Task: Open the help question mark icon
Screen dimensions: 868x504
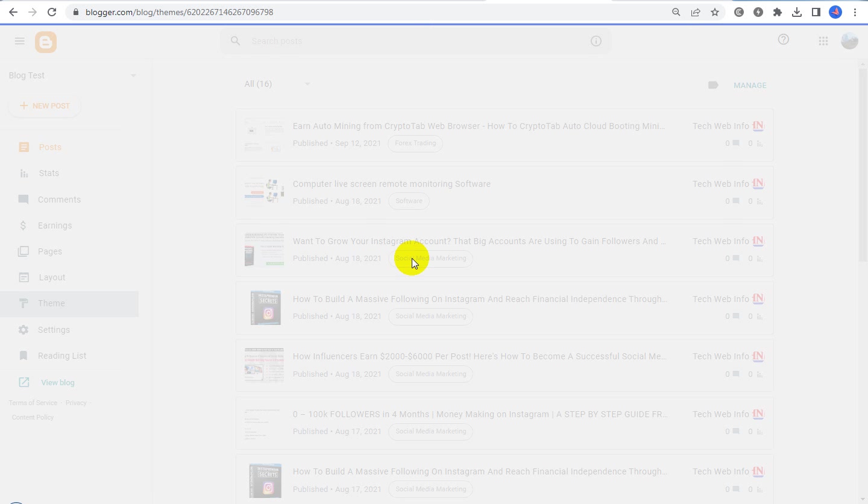Action: 784,40
